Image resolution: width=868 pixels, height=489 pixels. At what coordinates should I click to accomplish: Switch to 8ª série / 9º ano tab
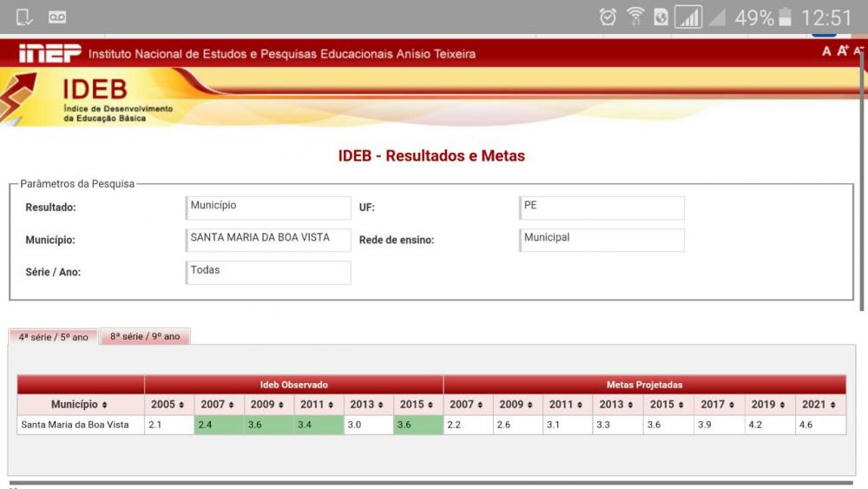(145, 337)
